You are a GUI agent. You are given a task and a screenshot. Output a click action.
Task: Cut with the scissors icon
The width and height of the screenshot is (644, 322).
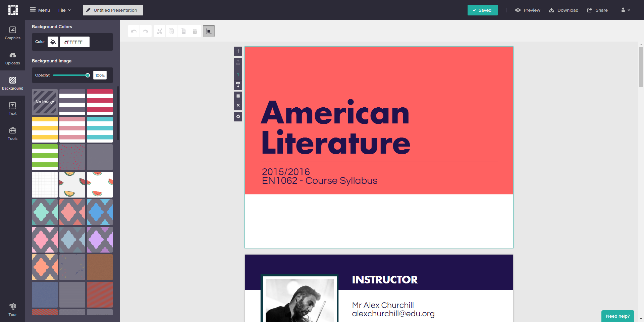(160, 31)
